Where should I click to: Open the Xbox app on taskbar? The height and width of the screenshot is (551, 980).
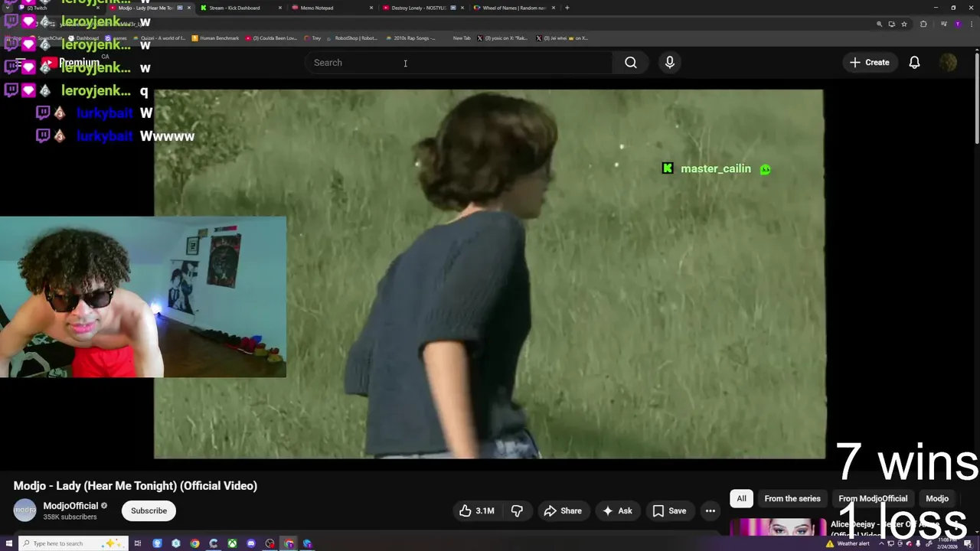[x=232, y=543]
